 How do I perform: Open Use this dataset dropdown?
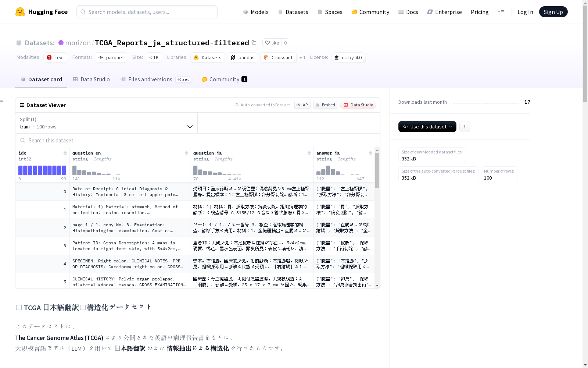427,127
